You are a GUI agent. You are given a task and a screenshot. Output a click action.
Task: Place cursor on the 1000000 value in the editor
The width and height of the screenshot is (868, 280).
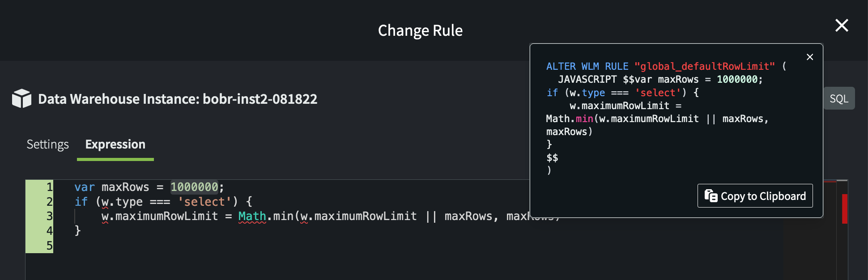[x=194, y=187]
